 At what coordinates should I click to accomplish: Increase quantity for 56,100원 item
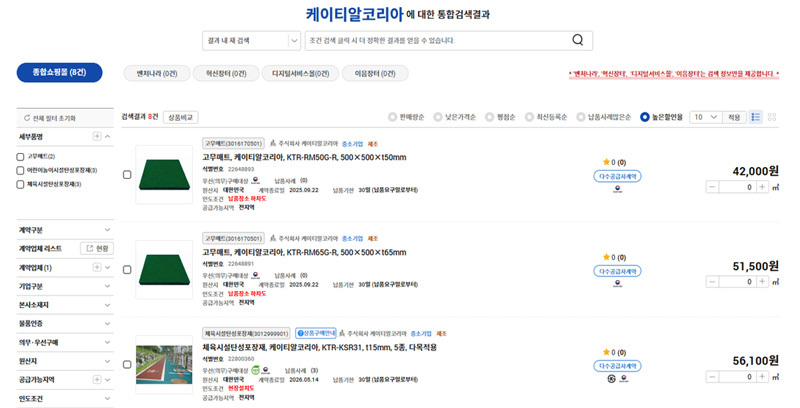tap(762, 377)
